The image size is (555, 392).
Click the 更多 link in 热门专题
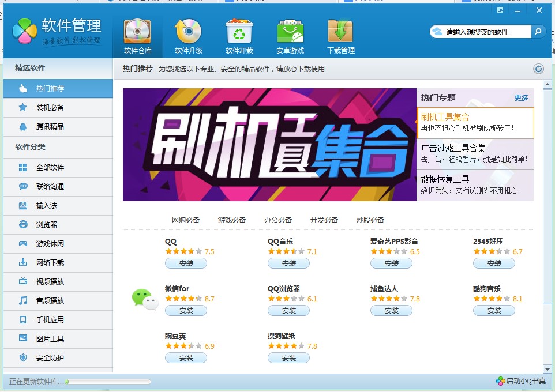tap(521, 98)
